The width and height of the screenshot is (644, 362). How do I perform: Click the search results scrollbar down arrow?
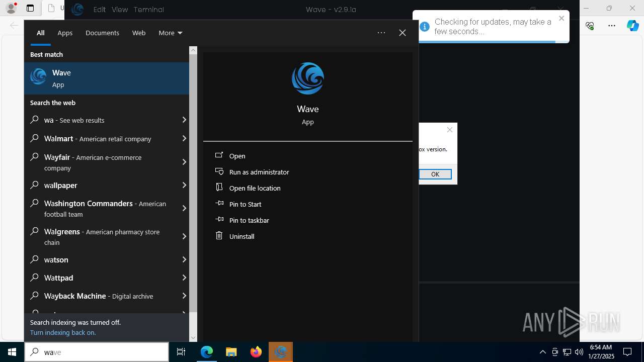[x=193, y=338]
